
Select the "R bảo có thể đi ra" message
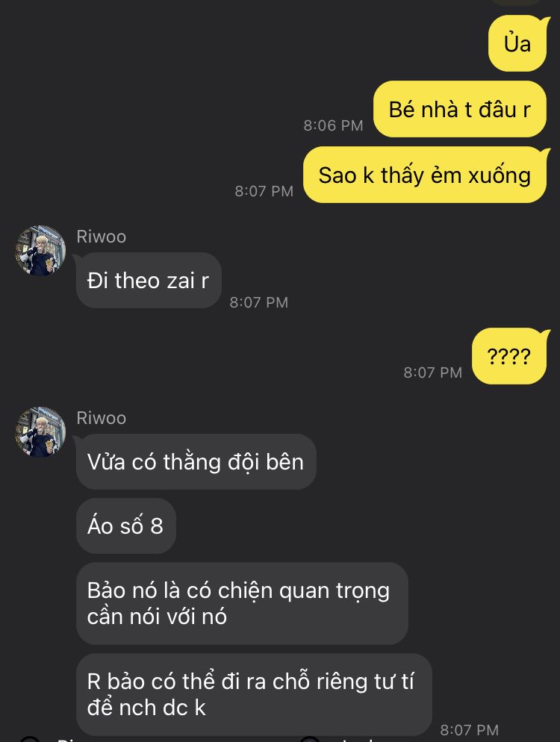(x=254, y=694)
